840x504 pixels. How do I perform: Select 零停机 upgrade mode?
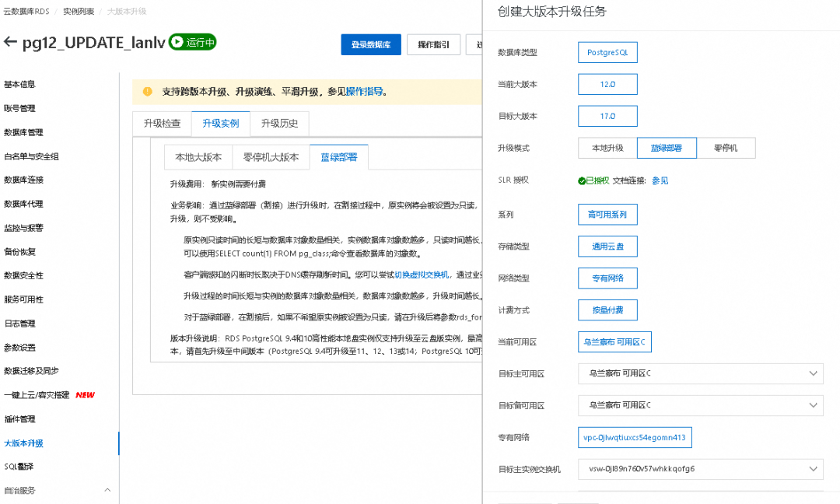pos(726,148)
